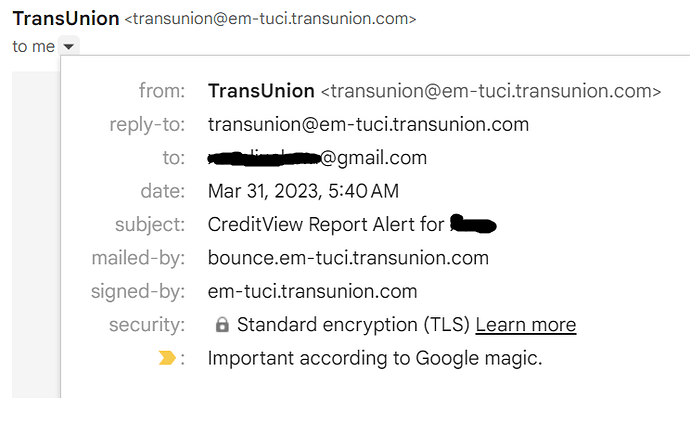The image size is (690, 422).
Task: Click the mailed-by domain bounce.em-tuci.transunion.com
Action: pos(348,258)
